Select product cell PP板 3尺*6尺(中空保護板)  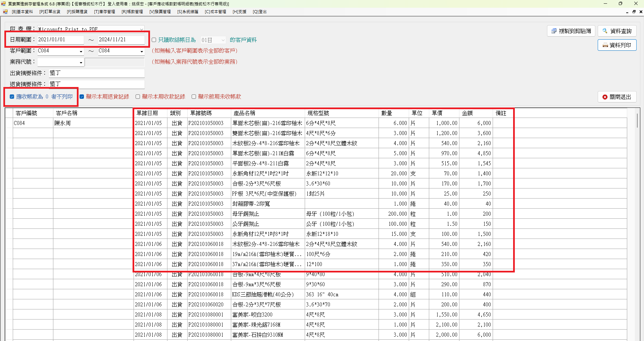click(x=268, y=194)
